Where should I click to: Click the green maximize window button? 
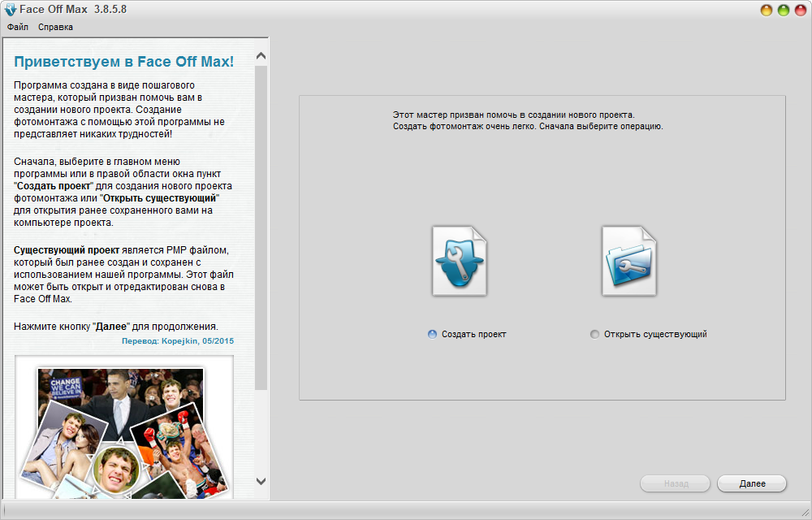point(784,10)
